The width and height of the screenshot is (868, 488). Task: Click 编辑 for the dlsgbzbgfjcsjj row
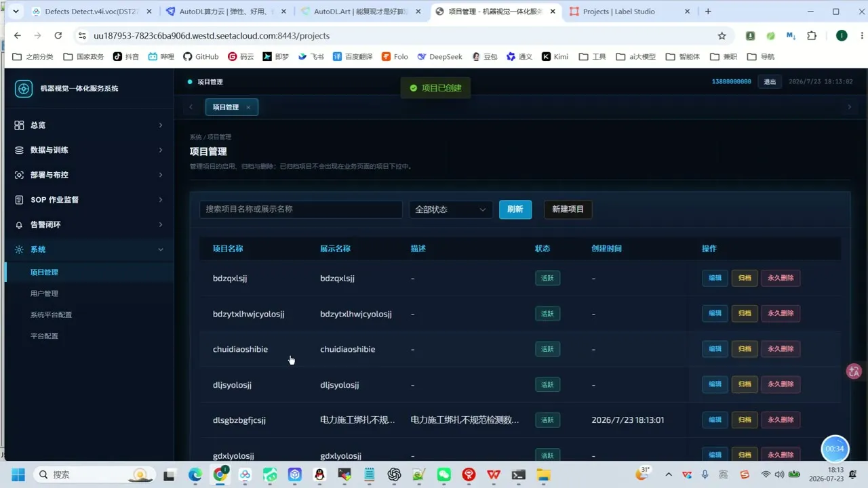point(715,420)
